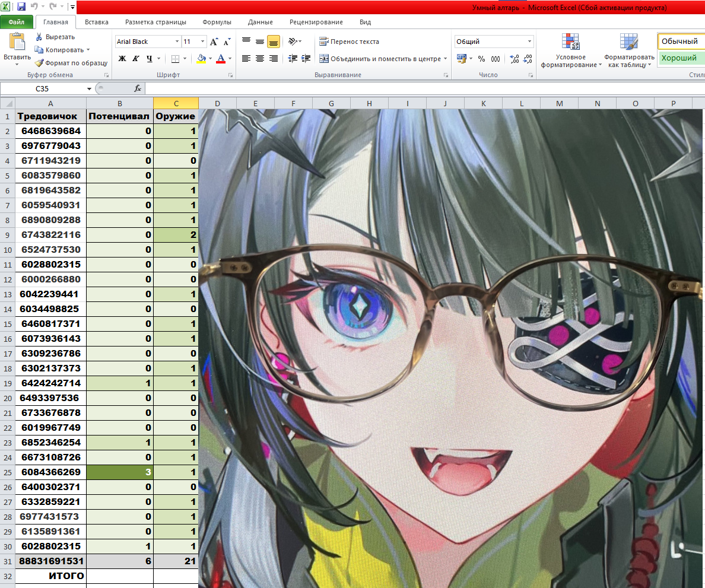The width and height of the screenshot is (705, 588).
Task: Apply thousands separator 000 format
Action: point(496,59)
